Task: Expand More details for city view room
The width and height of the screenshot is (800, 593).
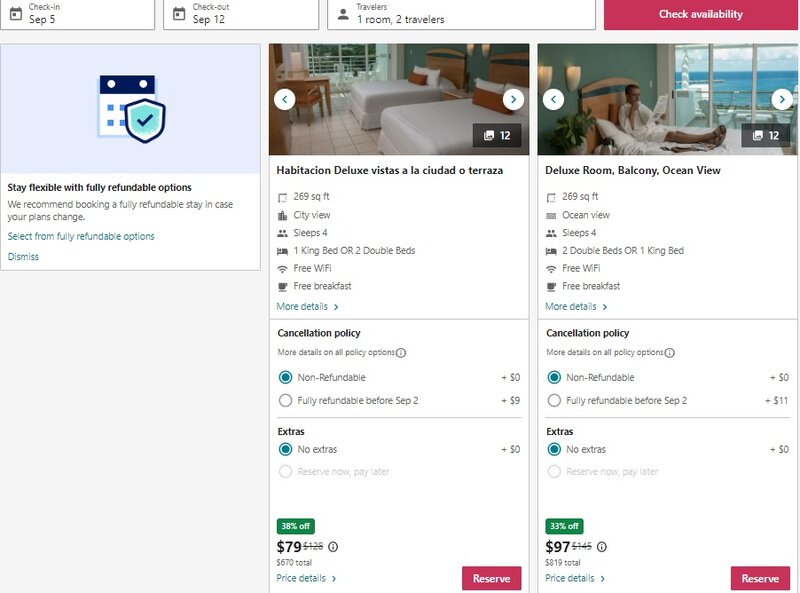Action: pyautogui.click(x=307, y=307)
